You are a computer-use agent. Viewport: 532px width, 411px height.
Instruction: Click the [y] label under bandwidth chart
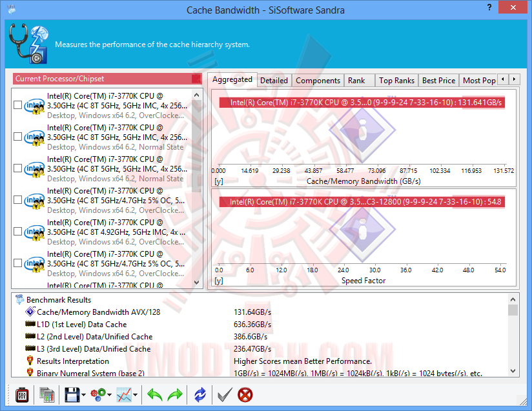click(219, 181)
